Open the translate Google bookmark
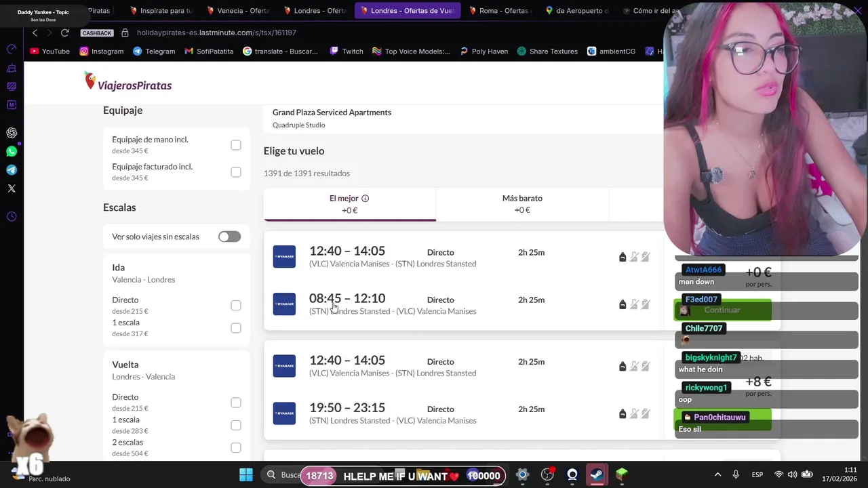The height and width of the screenshot is (488, 868). point(280,51)
